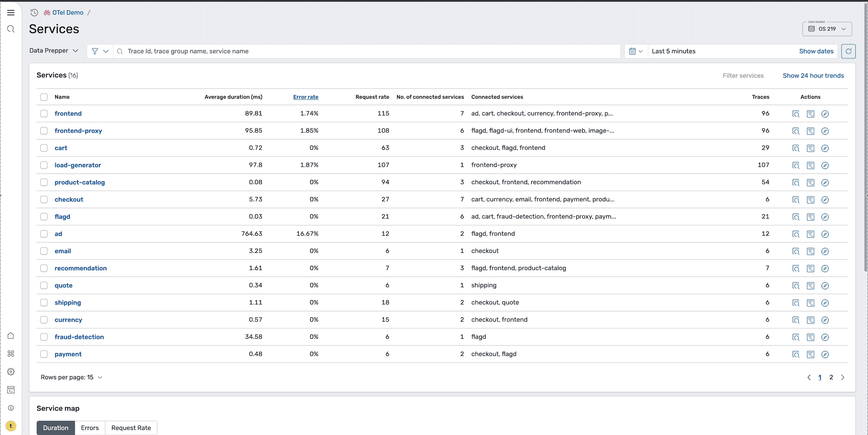
Task: Open the dev tools console icon
Action: point(11,390)
